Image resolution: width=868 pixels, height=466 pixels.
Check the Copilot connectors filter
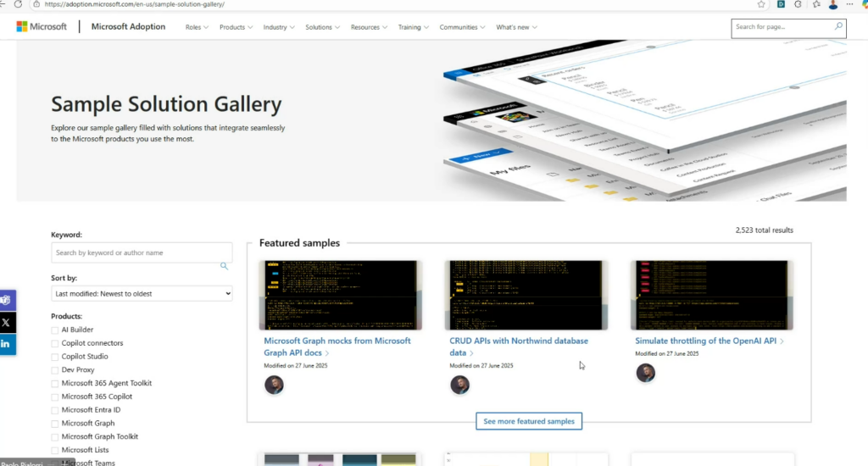point(55,344)
